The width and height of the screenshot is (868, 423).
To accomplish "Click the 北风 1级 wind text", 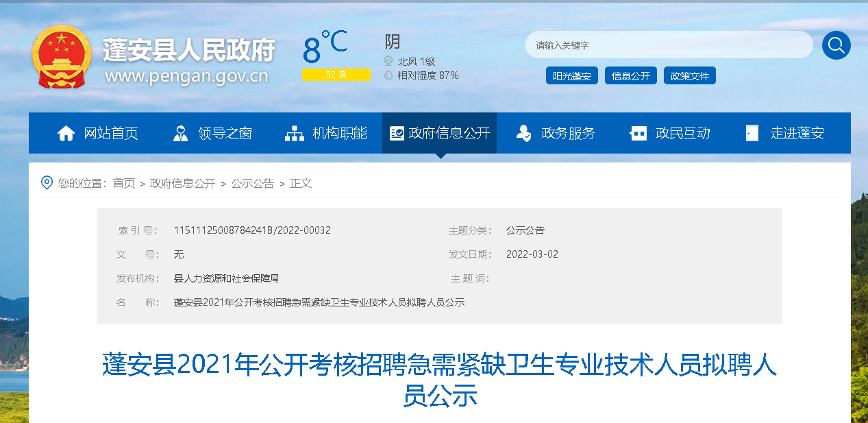I will 416,62.
